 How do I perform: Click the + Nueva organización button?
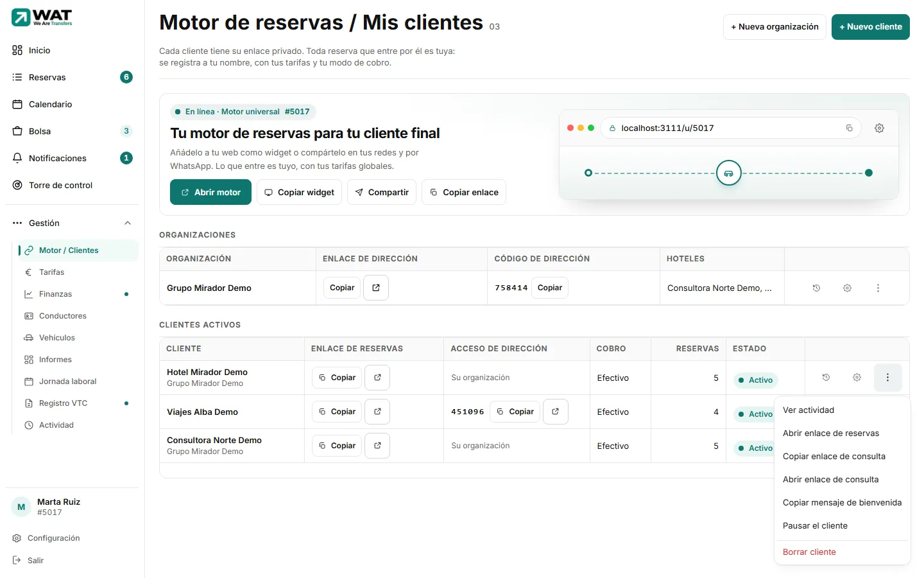point(774,27)
